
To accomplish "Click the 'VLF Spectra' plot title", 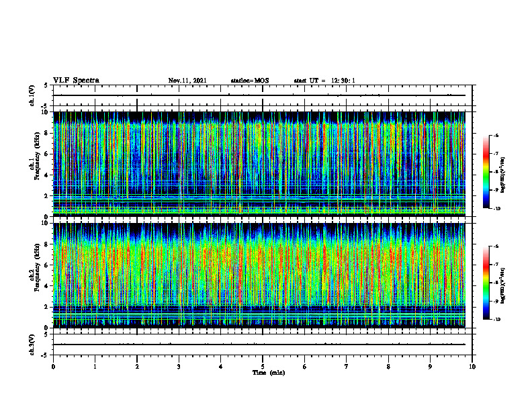I will [76, 81].
